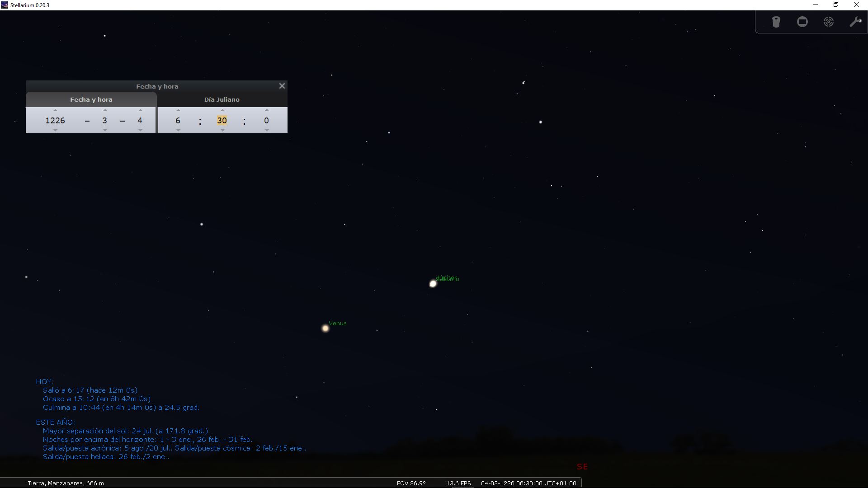
Task: Close the Fecha y hora dialog
Action: [282, 86]
